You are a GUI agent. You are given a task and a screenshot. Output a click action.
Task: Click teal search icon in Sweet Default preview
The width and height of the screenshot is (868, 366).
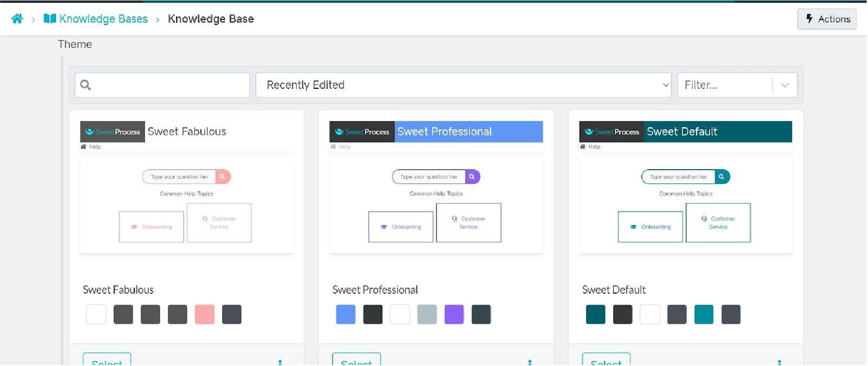[x=722, y=177]
